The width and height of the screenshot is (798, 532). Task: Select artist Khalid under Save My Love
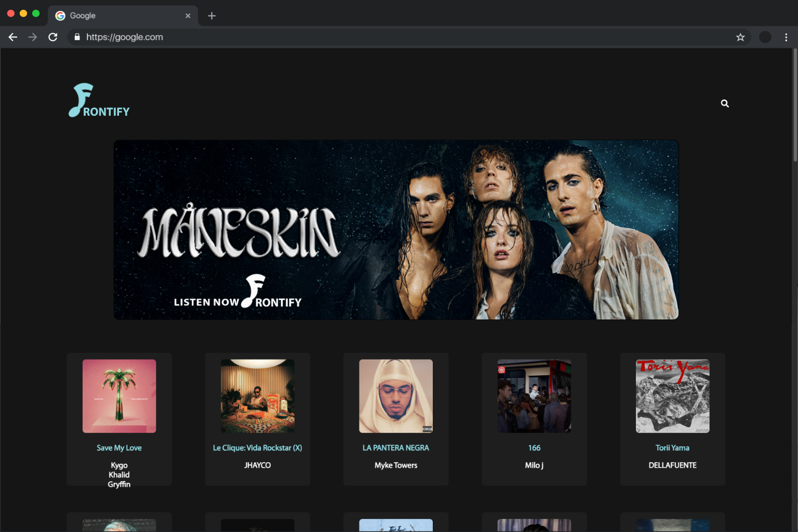(x=119, y=475)
